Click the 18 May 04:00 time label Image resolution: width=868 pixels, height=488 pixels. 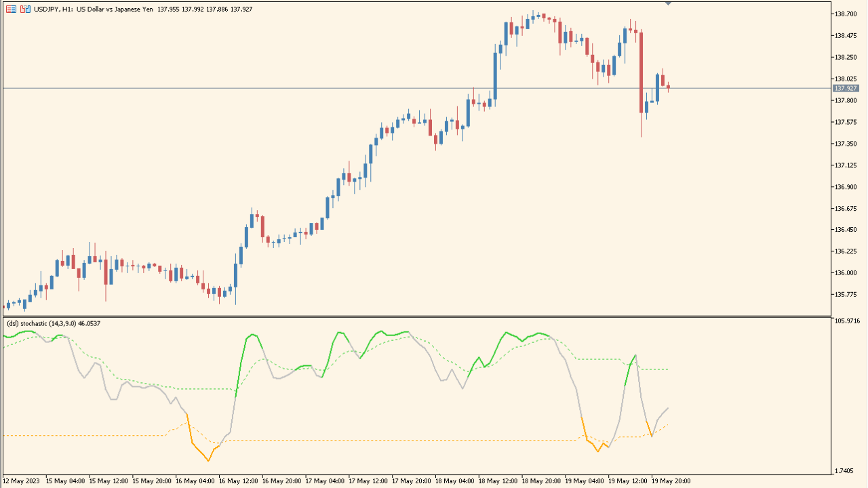454,481
